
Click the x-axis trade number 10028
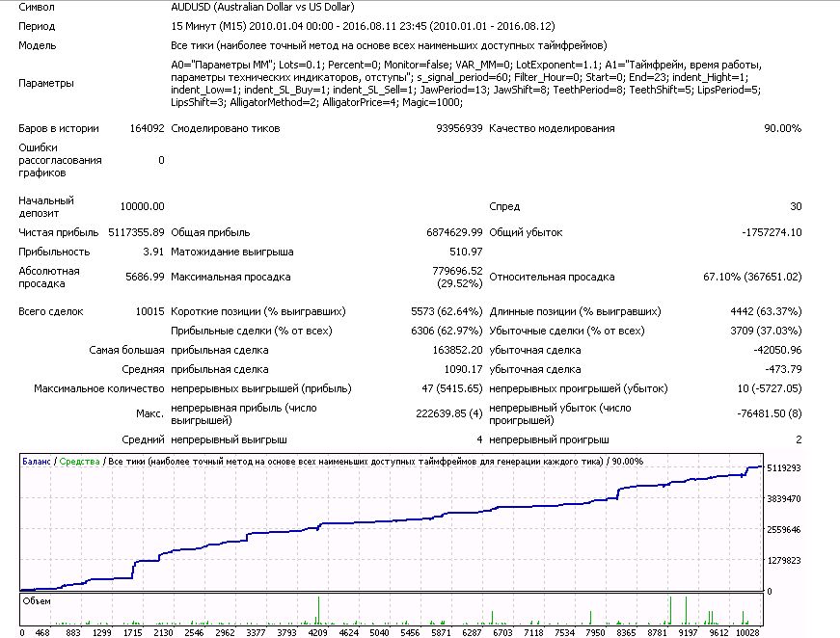click(747, 632)
